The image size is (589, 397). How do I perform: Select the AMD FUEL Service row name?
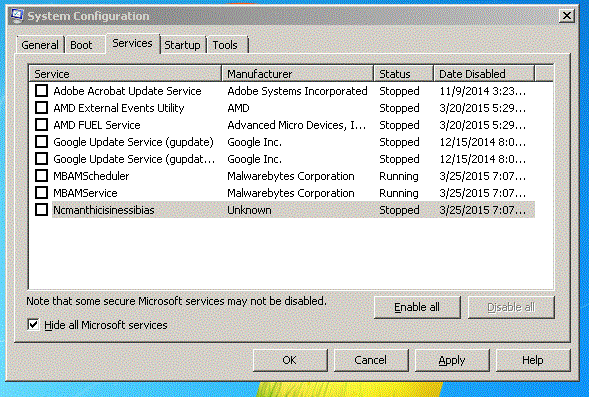(x=97, y=125)
